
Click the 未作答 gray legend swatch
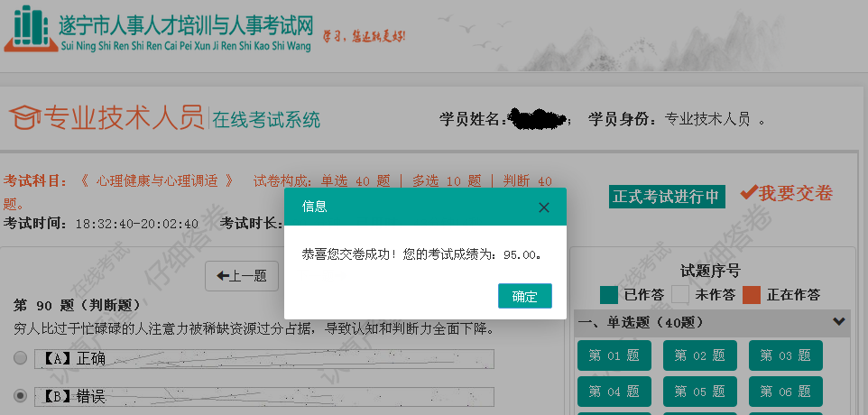tap(680, 294)
